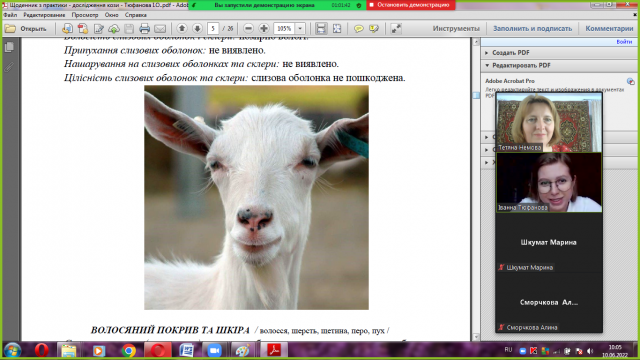The width and height of the screenshot is (640, 360).
Task: Open attachments paperclip panel in left sidebar
Action: tap(9, 67)
